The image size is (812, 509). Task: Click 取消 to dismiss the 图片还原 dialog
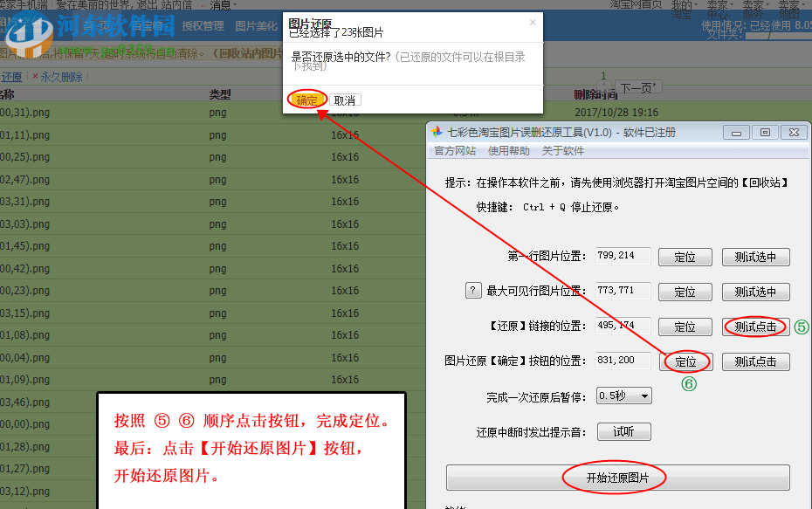pyautogui.click(x=344, y=100)
